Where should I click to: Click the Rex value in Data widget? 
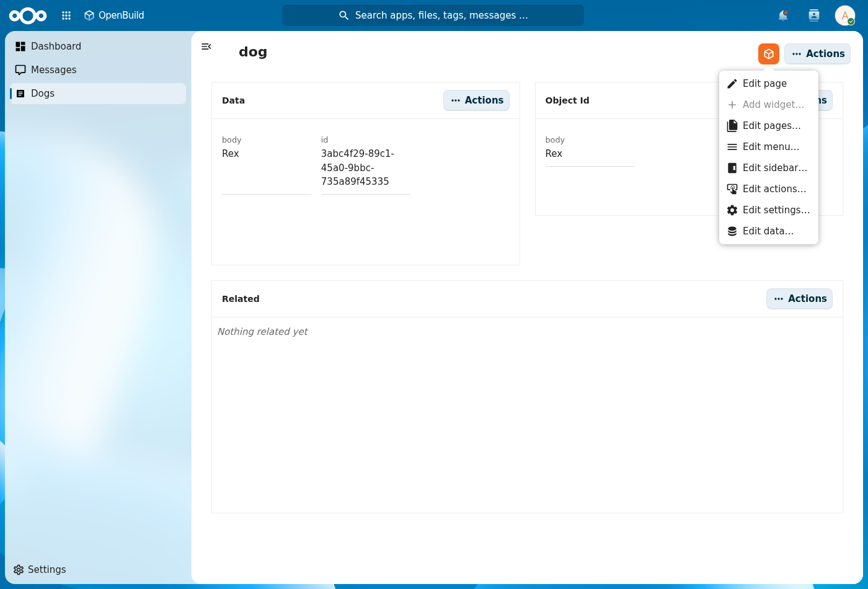[x=231, y=154]
